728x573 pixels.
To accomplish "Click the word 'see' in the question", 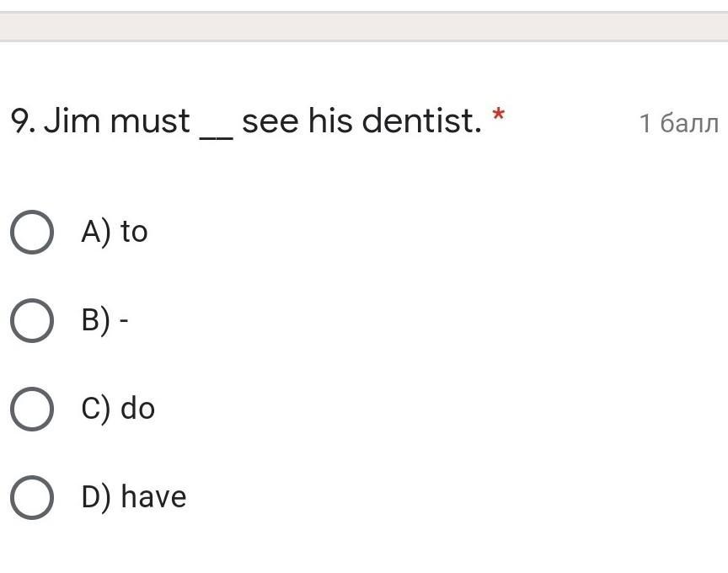I will (270, 122).
